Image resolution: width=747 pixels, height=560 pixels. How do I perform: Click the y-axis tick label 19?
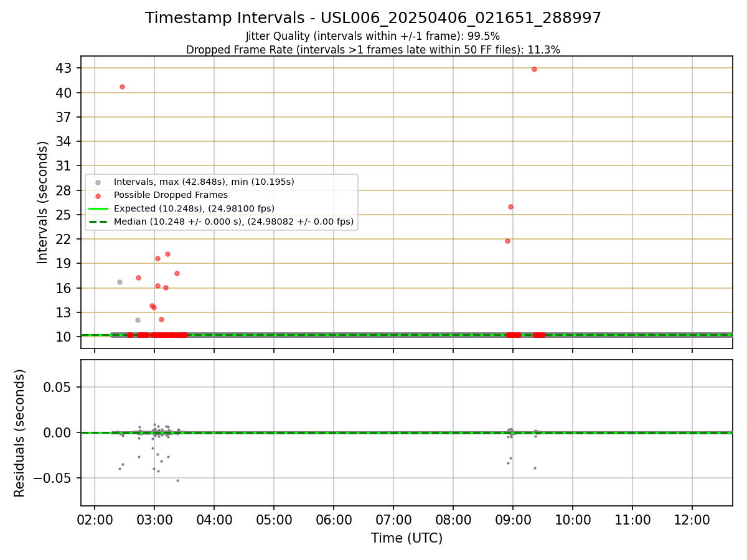(x=65, y=263)
